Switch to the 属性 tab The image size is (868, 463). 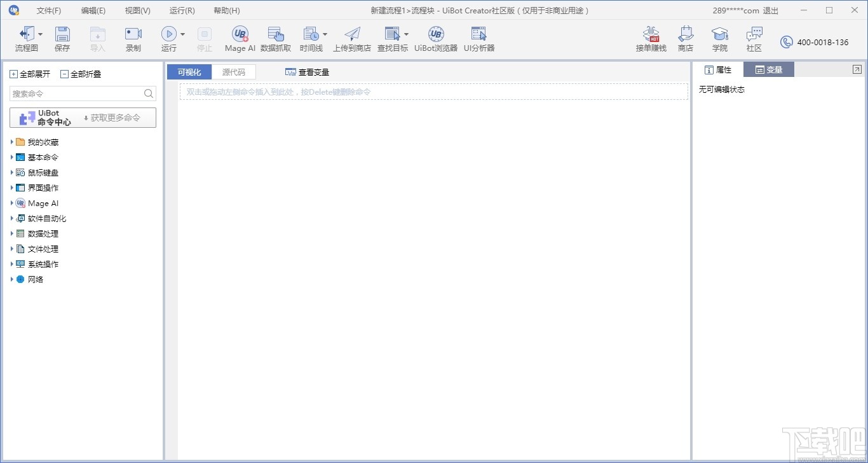718,70
